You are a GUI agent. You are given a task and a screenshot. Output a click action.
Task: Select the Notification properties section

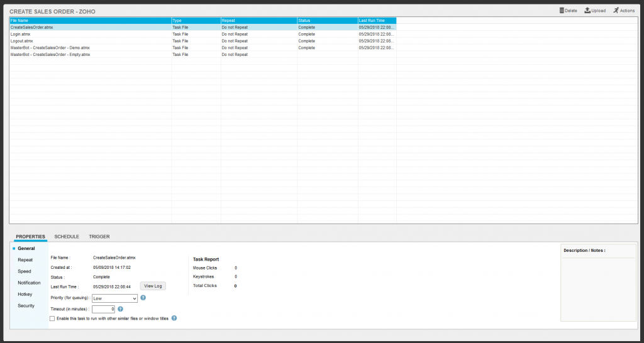[29, 283]
